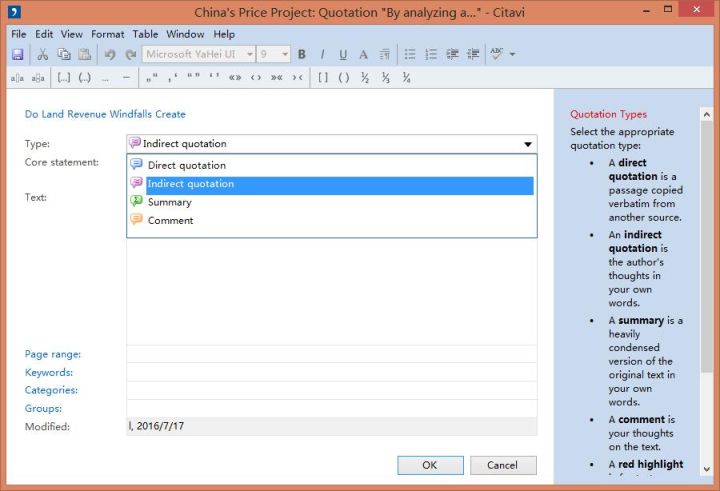Choose Comment from type list
The width and height of the screenshot is (720, 491).
[332, 220]
